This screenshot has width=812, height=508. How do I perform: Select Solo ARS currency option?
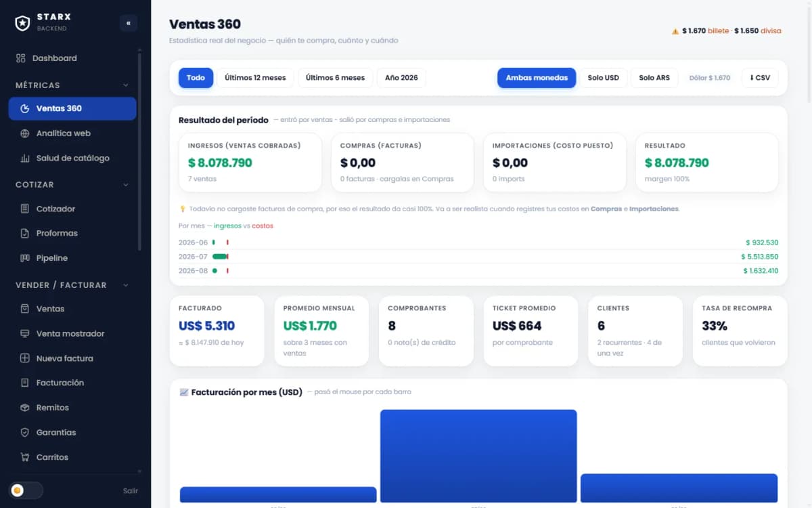point(654,78)
